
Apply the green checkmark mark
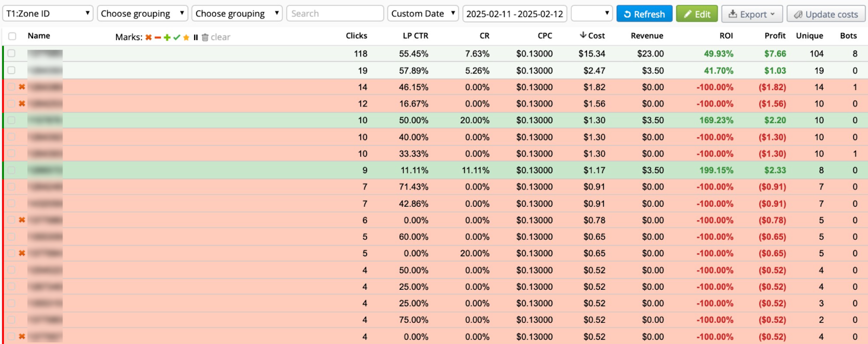(x=177, y=37)
